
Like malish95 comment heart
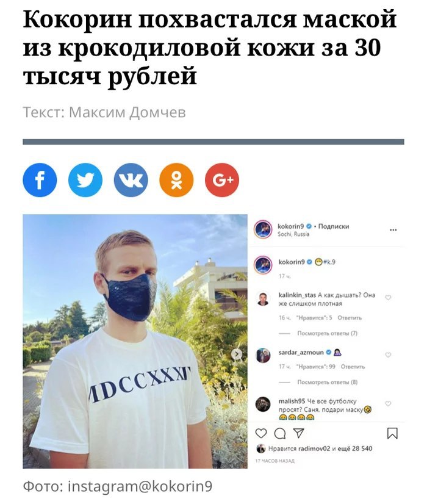click(388, 403)
